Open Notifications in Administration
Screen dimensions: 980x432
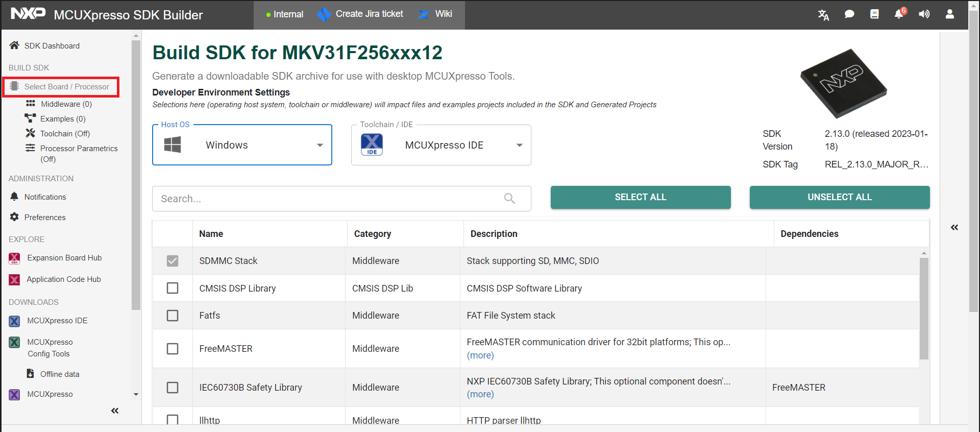37,197
